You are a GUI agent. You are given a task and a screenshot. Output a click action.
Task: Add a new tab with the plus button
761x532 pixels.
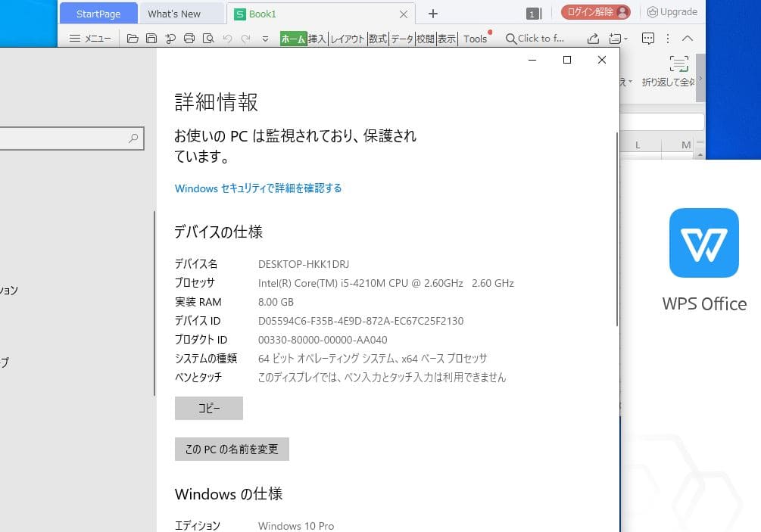coord(433,14)
